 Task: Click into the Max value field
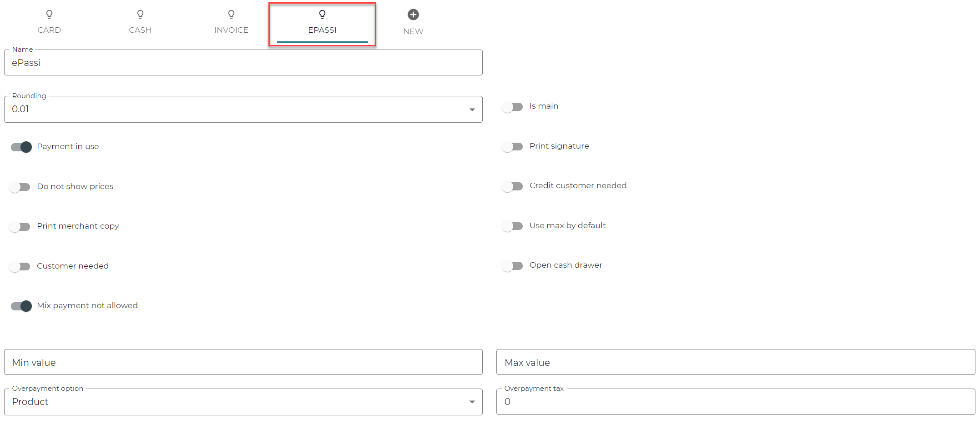(x=735, y=362)
